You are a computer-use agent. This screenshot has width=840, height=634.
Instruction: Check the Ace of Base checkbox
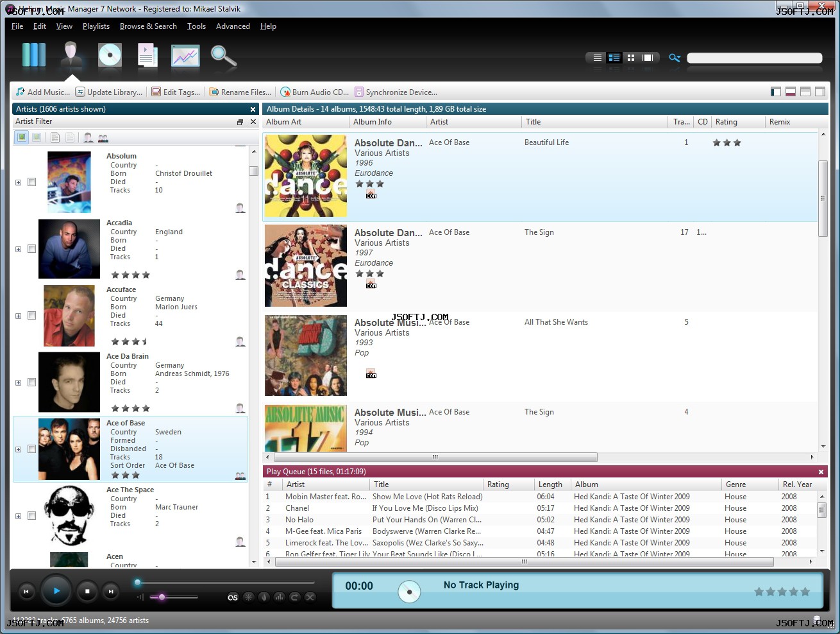31,449
